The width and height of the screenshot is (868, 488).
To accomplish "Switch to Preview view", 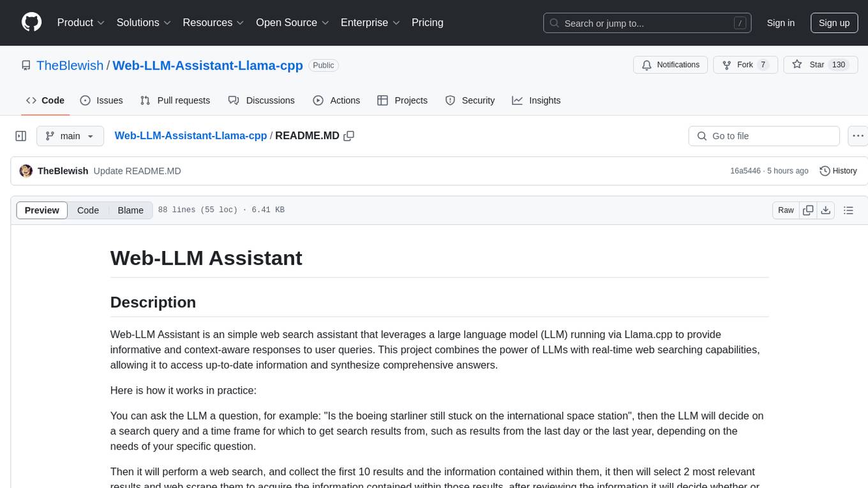I will [x=42, y=210].
